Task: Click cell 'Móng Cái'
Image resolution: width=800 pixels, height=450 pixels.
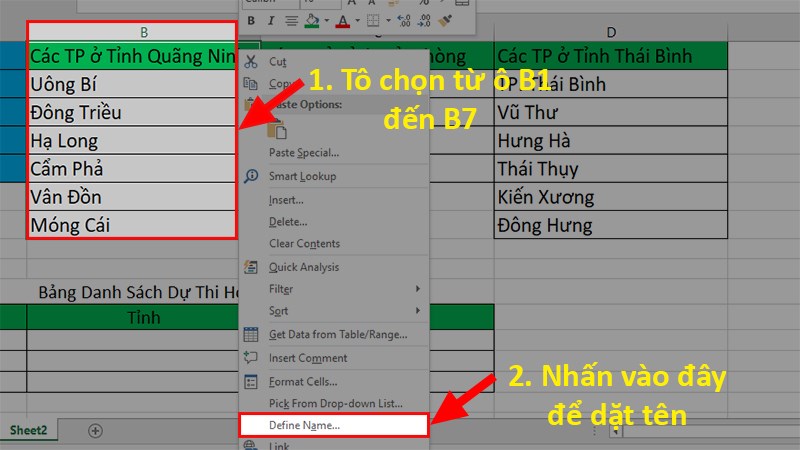Action: click(x=132, y=224)
